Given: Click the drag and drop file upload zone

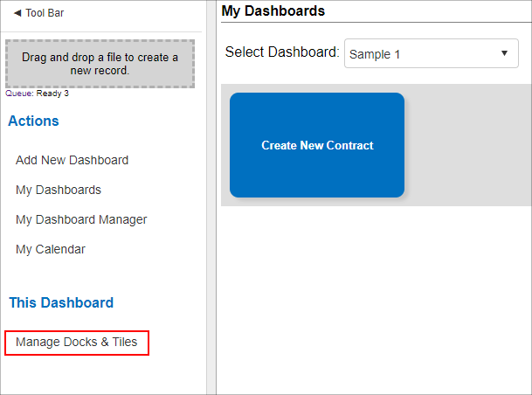Looking at the screenshot, I should [x=100, y=64].
